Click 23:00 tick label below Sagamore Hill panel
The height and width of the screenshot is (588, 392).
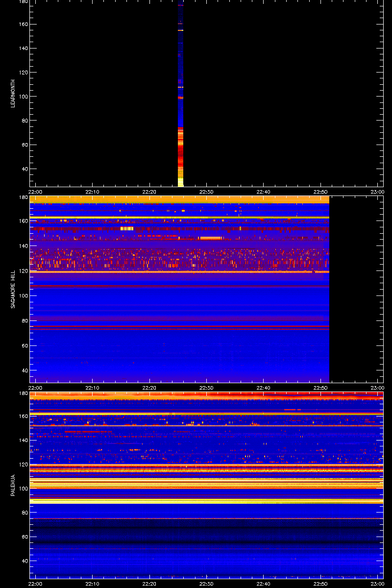377,388
